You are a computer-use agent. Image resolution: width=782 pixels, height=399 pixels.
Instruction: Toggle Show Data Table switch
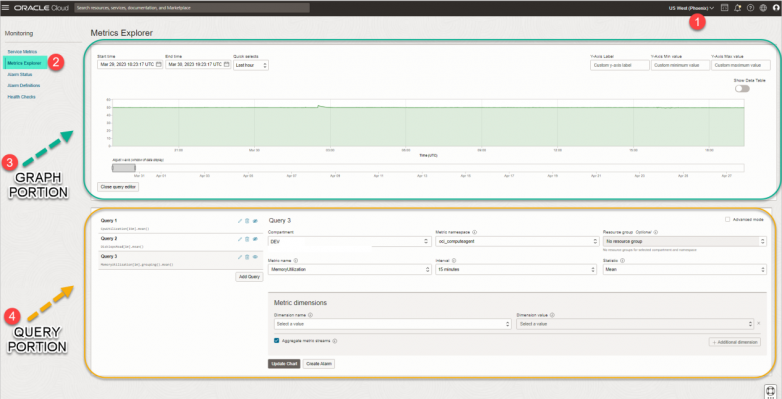[742, 88]
